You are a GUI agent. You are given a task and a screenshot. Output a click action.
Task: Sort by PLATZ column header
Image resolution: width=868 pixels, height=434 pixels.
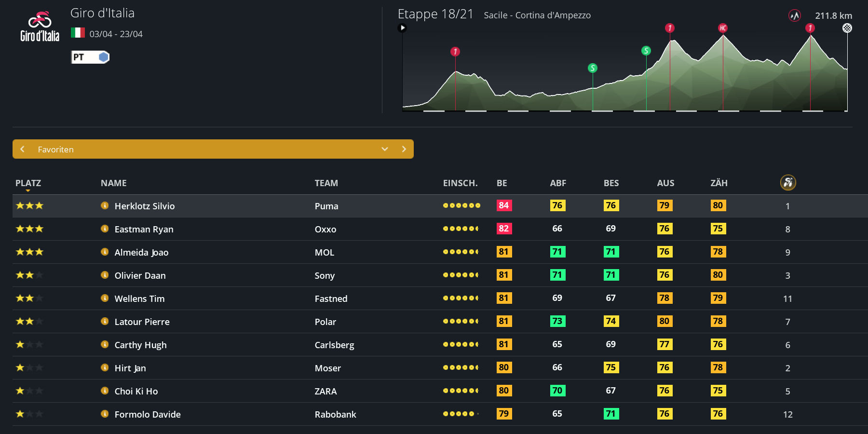(28, 183)
